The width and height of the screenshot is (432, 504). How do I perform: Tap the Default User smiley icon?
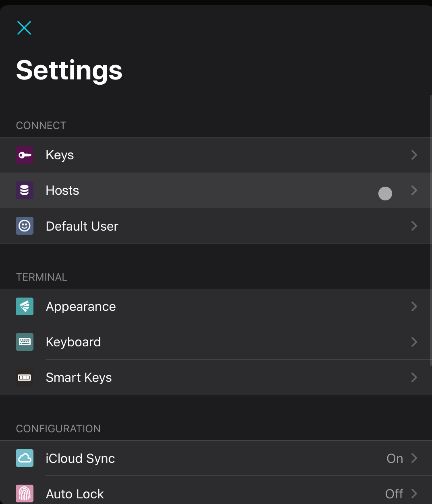click(x=25, y=226)
